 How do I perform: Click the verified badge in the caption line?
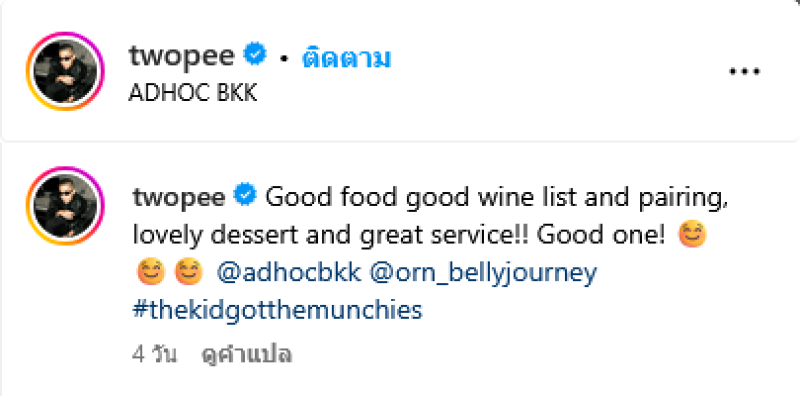click(x=245, y=196)
